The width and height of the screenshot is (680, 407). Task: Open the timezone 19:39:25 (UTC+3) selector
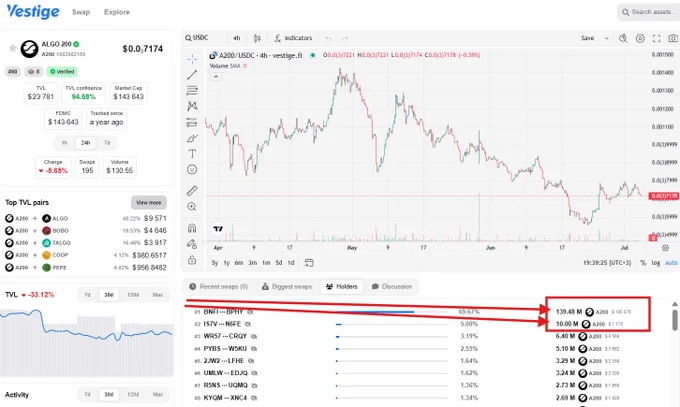pyautogui.click(x=607, y=263)
